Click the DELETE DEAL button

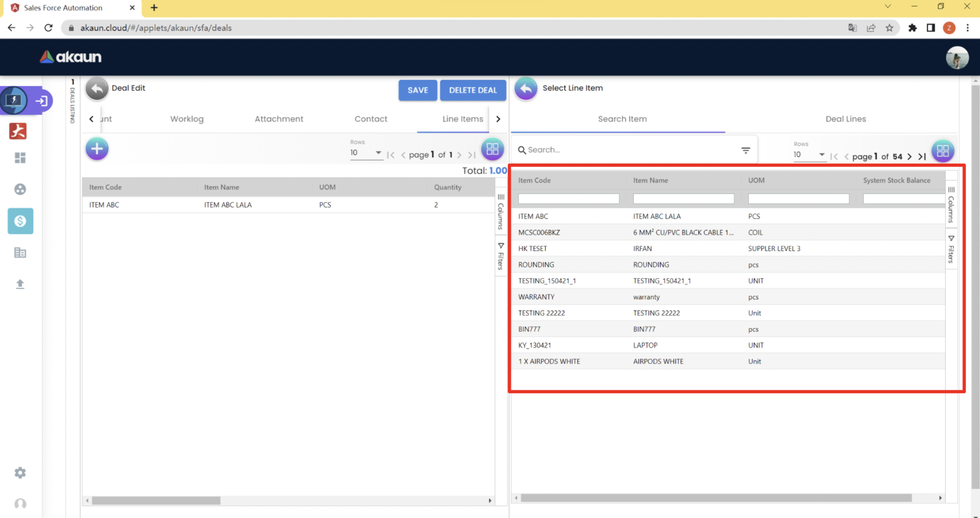[473, 90]
